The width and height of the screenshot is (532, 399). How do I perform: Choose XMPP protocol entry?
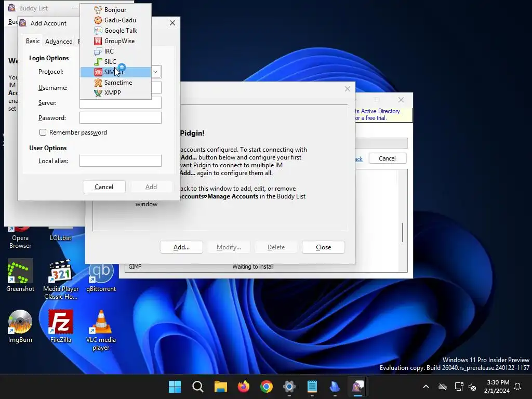(x=115, y=92)
